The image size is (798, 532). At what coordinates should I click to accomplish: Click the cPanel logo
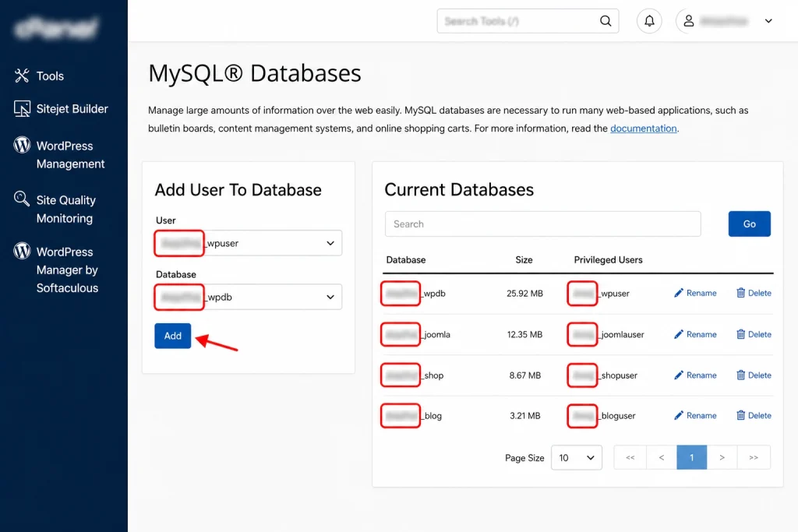click(56, 27)
